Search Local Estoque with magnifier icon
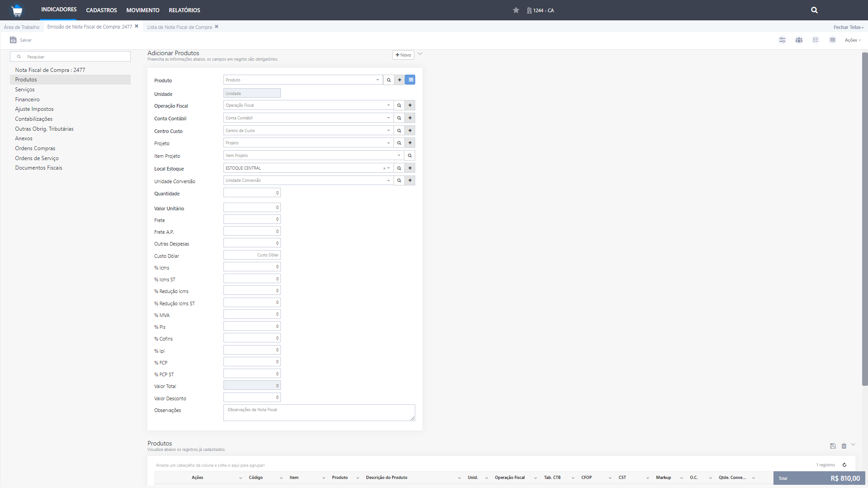Screen dimensions: 868x488 coord(399,168)
